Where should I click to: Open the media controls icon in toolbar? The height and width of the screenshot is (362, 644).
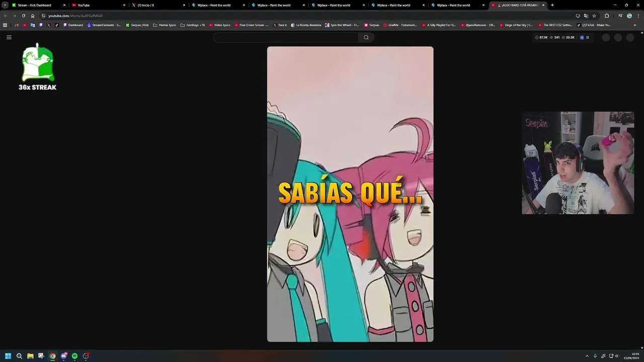(x=620, y=16)
